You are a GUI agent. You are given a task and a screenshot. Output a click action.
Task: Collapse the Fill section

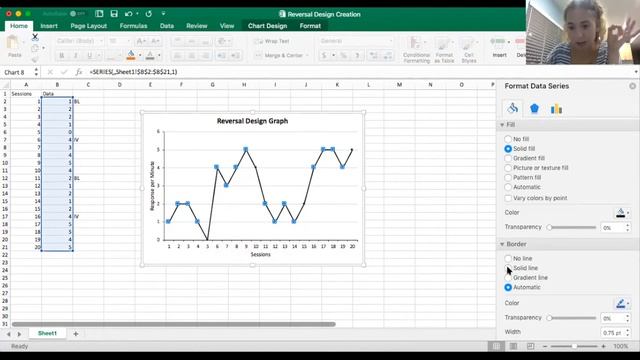tap(502, 125)
